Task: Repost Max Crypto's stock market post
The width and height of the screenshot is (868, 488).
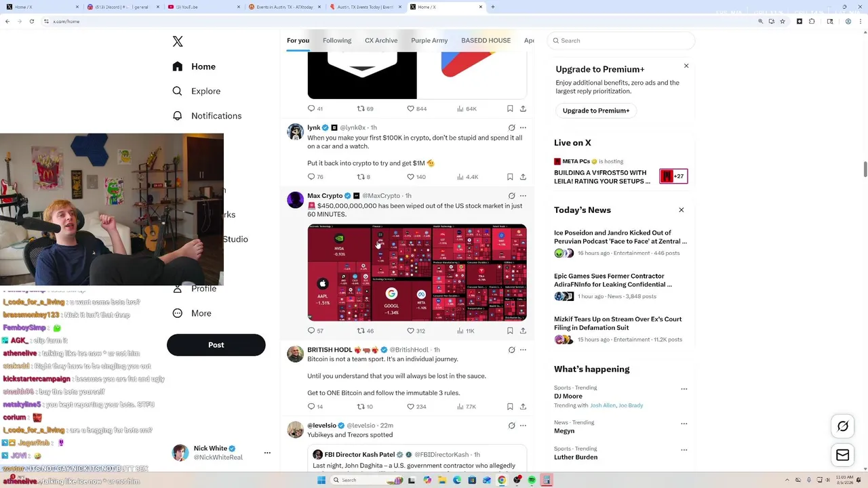Action: pyautogui.click(x=366, y=331)
